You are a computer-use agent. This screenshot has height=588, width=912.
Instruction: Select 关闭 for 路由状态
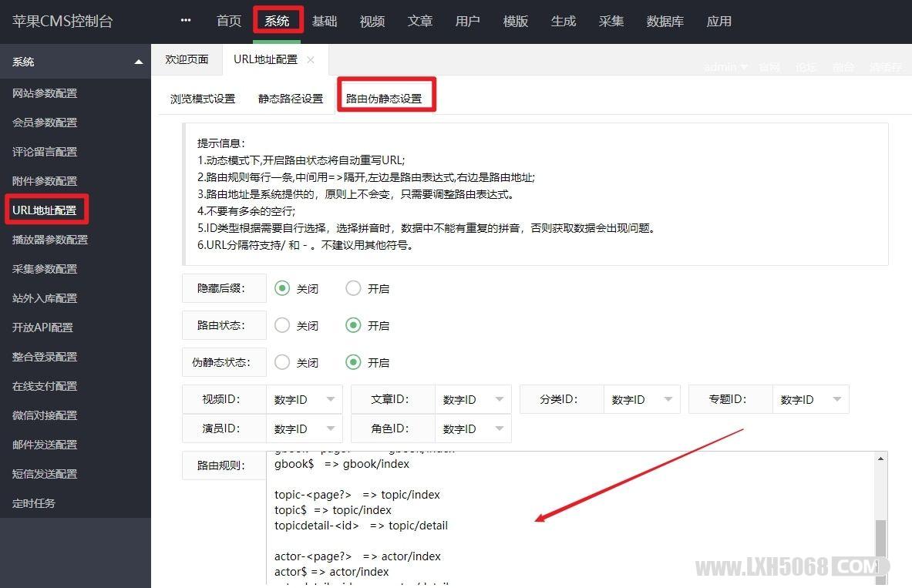(x=282, y=325)
